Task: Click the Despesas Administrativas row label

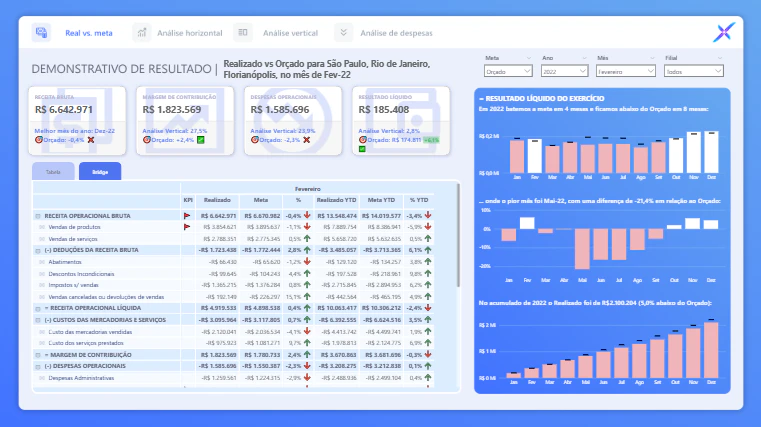Action: [x=81, y=378]
